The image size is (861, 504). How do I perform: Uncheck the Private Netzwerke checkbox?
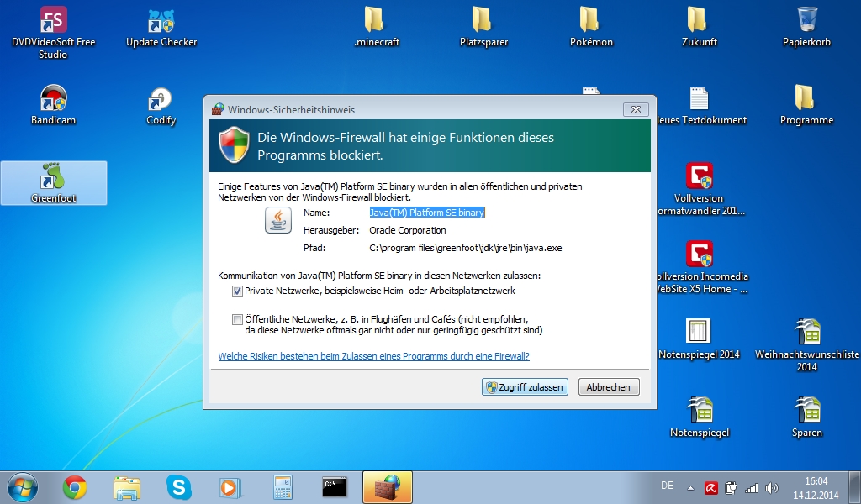click(x=237, y=291)
